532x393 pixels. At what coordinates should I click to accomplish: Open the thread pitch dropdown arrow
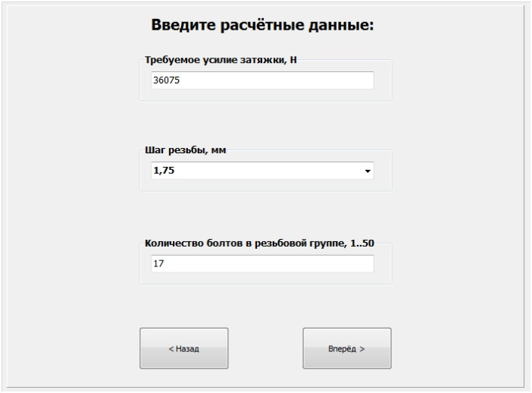pos(368,171)
